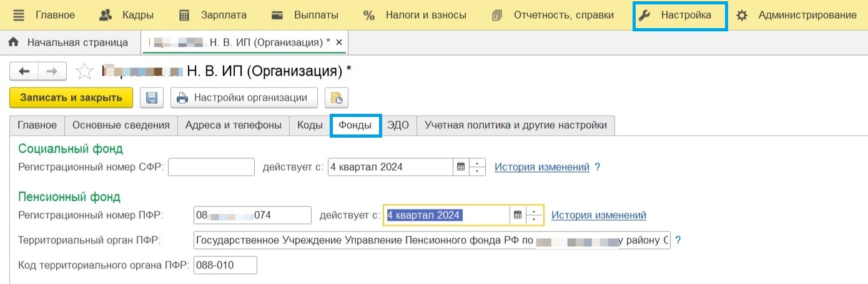Click stepper arrows of СФР date field

pyautogui.click(x=478, y=167)
